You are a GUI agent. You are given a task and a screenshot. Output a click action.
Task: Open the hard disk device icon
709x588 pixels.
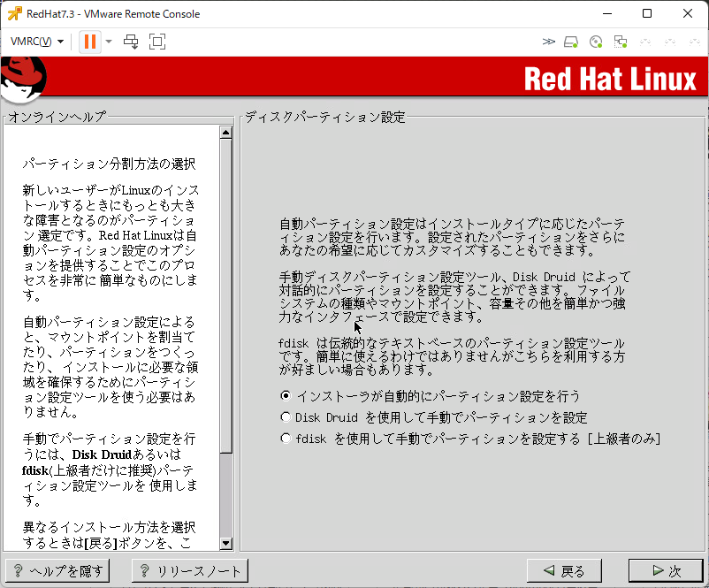click(571, 42)
